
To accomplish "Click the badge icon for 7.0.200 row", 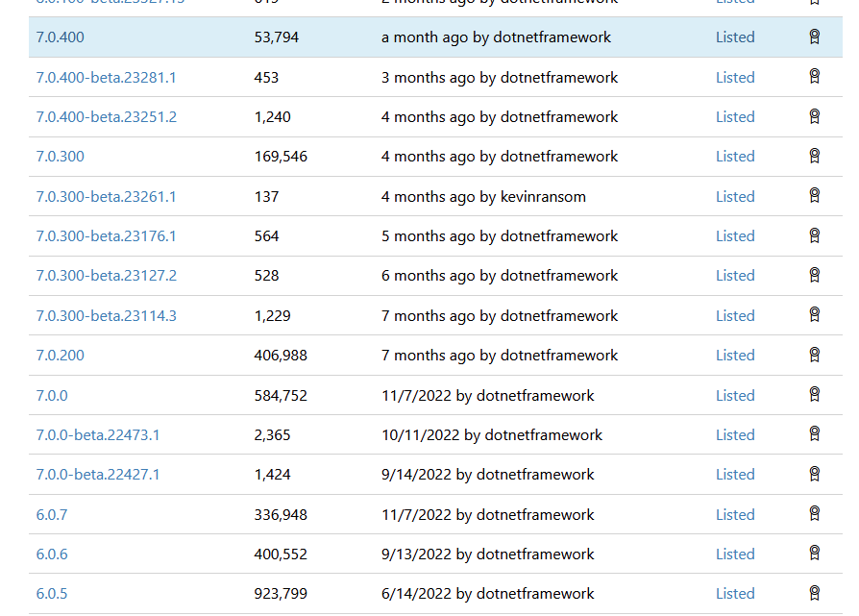I will 815,354.
